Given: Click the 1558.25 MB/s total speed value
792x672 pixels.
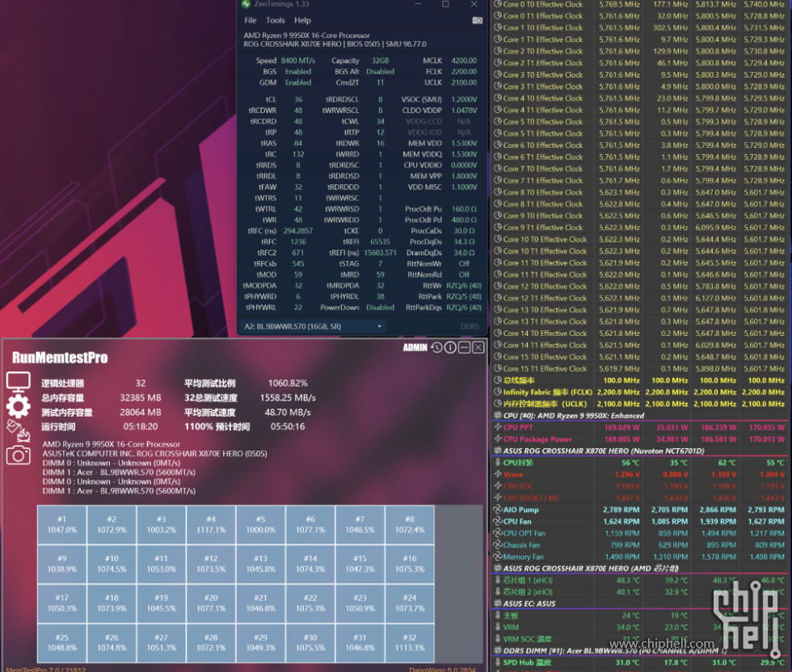Looking at the screenshot, I should click(x=288, y=398).
